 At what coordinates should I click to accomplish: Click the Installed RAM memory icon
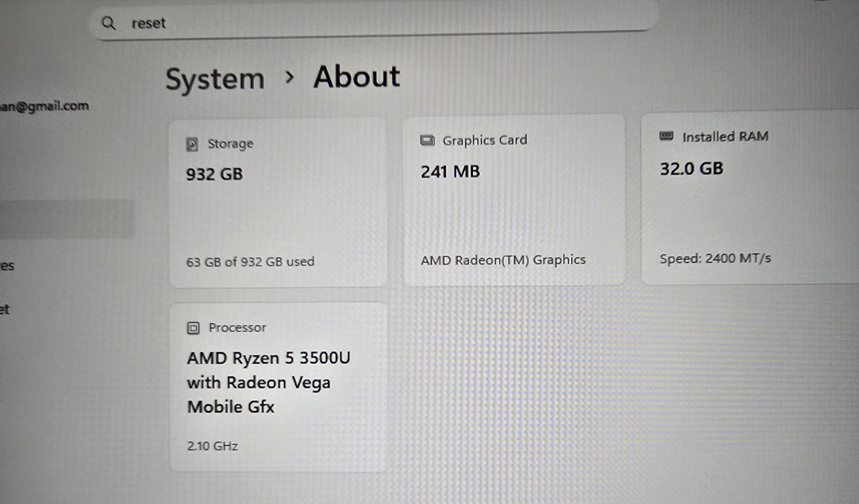666,136
